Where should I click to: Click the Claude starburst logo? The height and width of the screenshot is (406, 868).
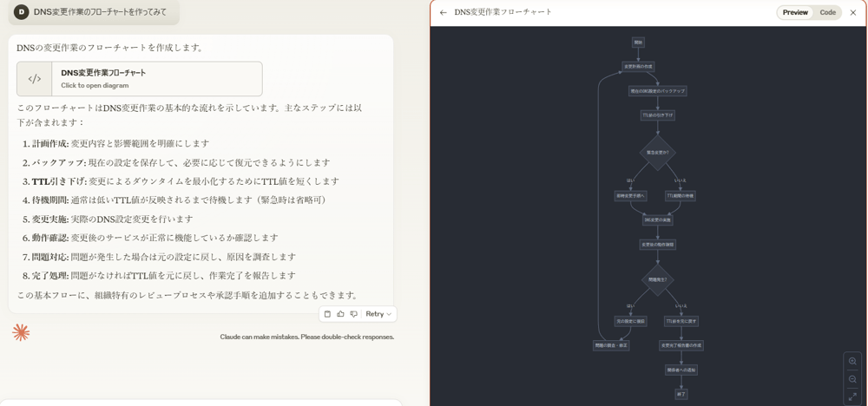point(21,332)
